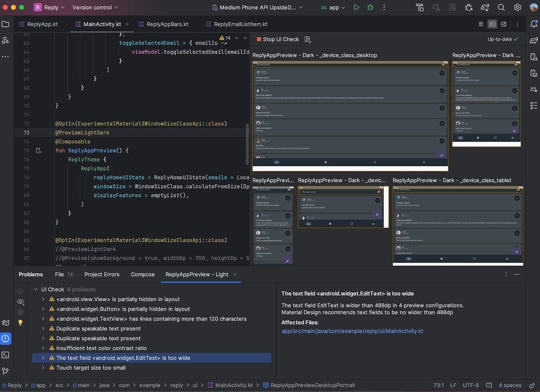
Task: Open the Resource Manager sidebar icon
Action: tap(5, 40)
